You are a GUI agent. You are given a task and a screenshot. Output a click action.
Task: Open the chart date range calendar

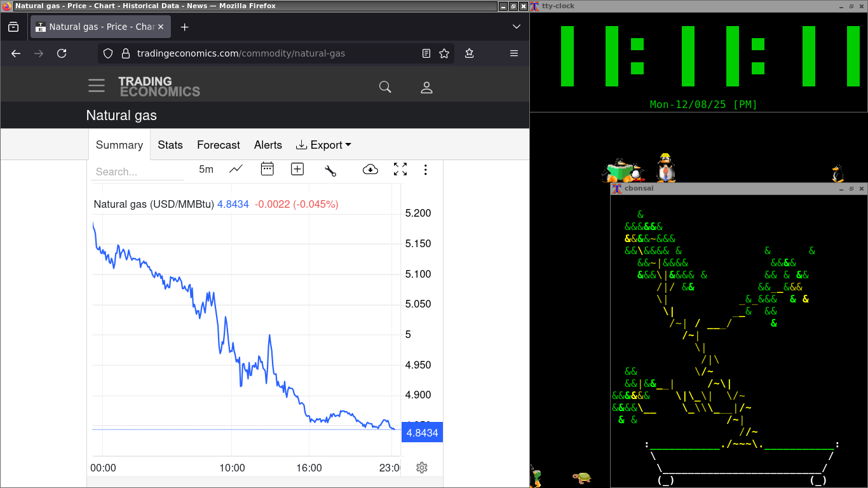click(x=268, y=169)
